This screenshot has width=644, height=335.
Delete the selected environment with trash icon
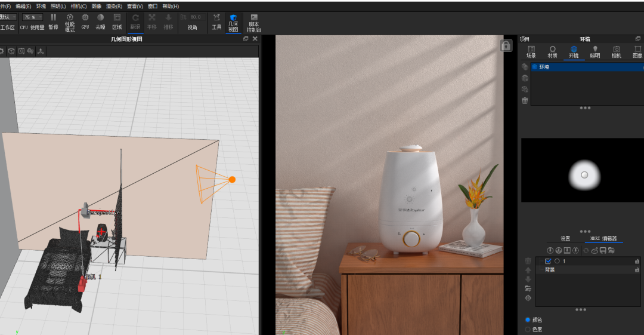point(525,100)
